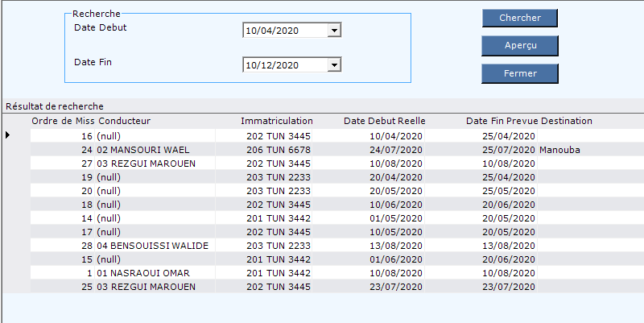Select row of 01 NASRAOUI OMAR

tap(324, 273)
